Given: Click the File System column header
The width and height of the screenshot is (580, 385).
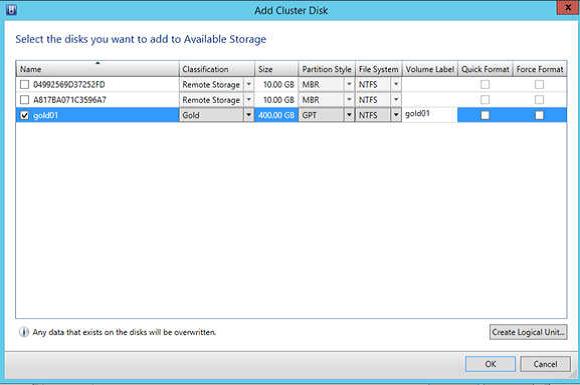Looking at the screenshot, I should (378, 69).
